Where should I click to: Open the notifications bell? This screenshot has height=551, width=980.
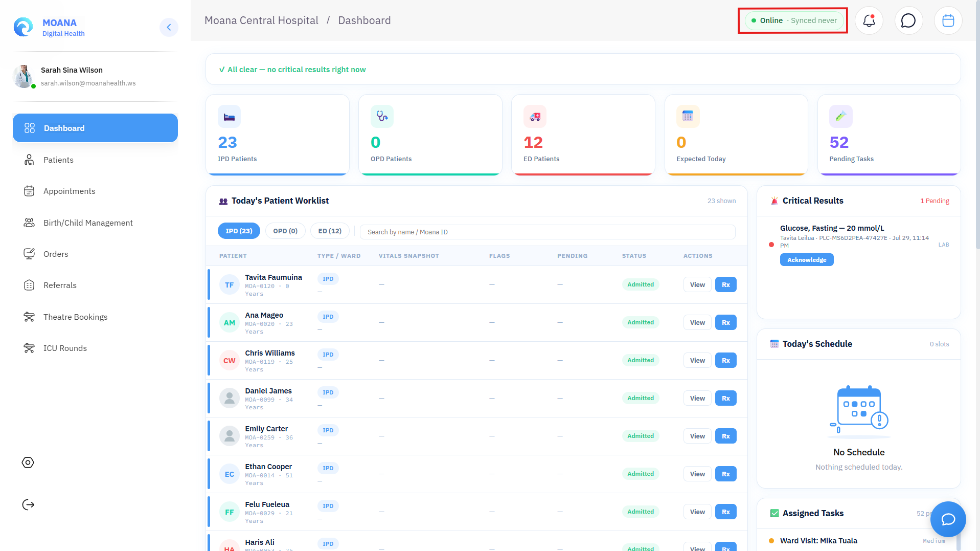coord(869,20)
